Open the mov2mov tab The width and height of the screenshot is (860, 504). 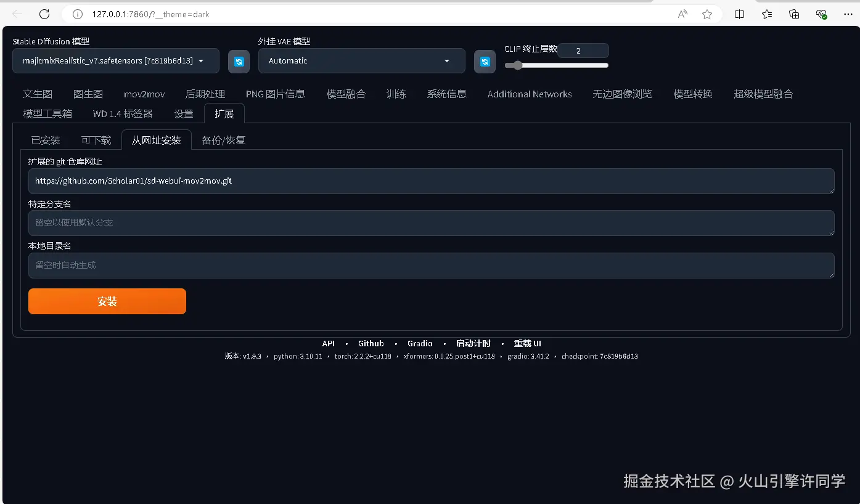tap(144, 94)
